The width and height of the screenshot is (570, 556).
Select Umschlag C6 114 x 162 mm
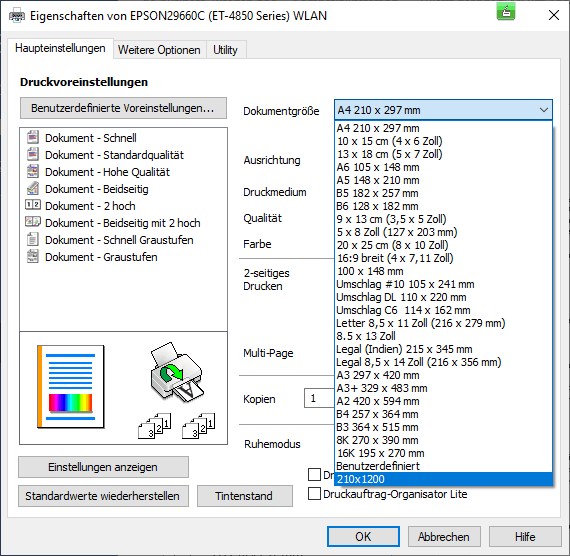(x=443, y=310)
